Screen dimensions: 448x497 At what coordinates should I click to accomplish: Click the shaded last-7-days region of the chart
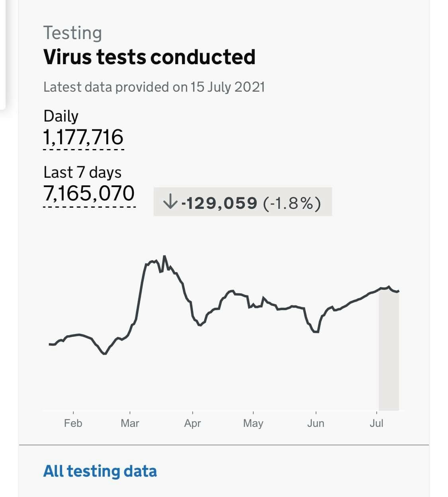[x=389, y=350]
